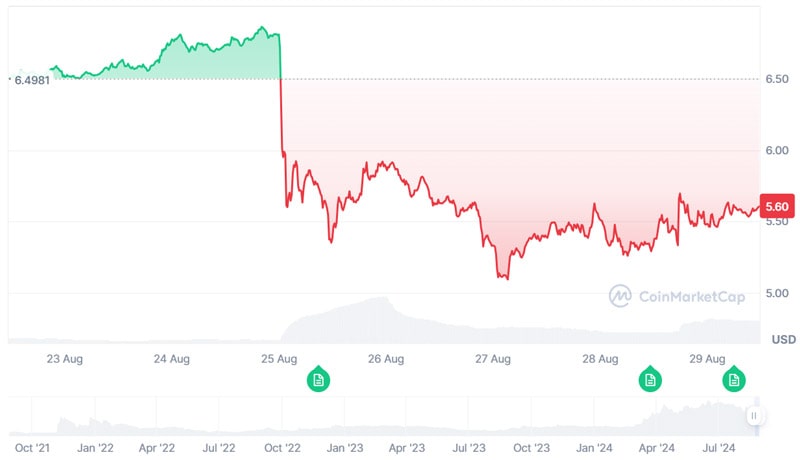The image size is (800, 460).
Task: Open the news event marker below 25 Aug
Action: pyautogui.click(x=318, y=380)
